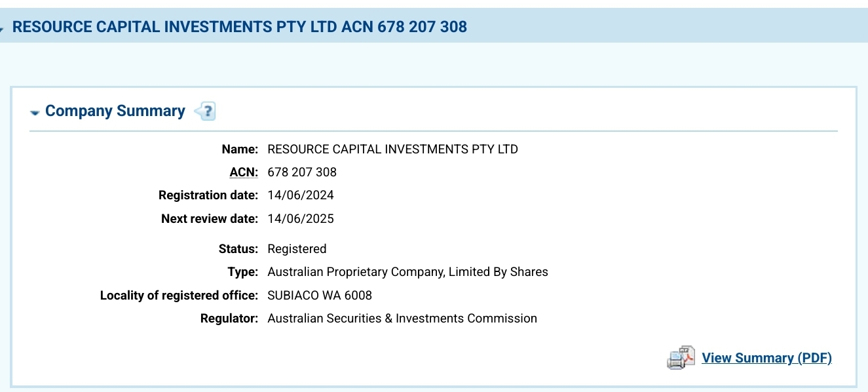This screenshot has width=868, height=392.
Task: Click the blue header title with ACN 678 207 308
Action: (240, 27)
